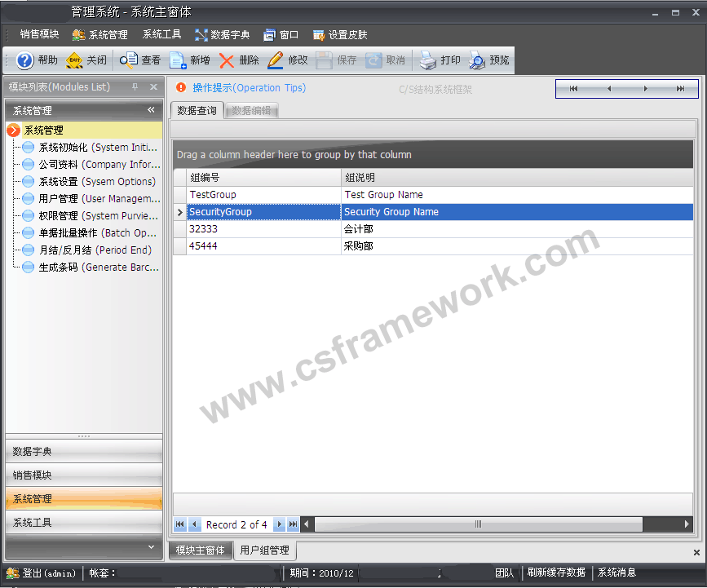Open the 数据字典 navigation group

(x=84, y=451)
